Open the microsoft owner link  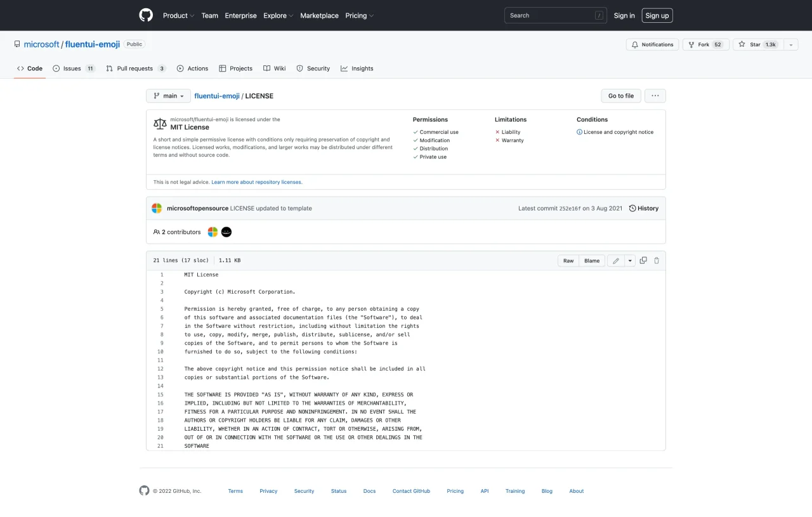(41, 44)
